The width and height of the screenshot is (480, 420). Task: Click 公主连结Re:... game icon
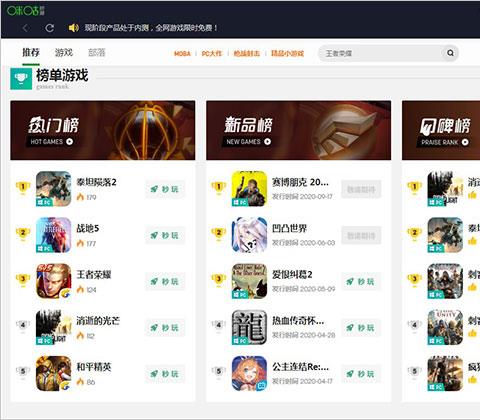click(249, 373)
